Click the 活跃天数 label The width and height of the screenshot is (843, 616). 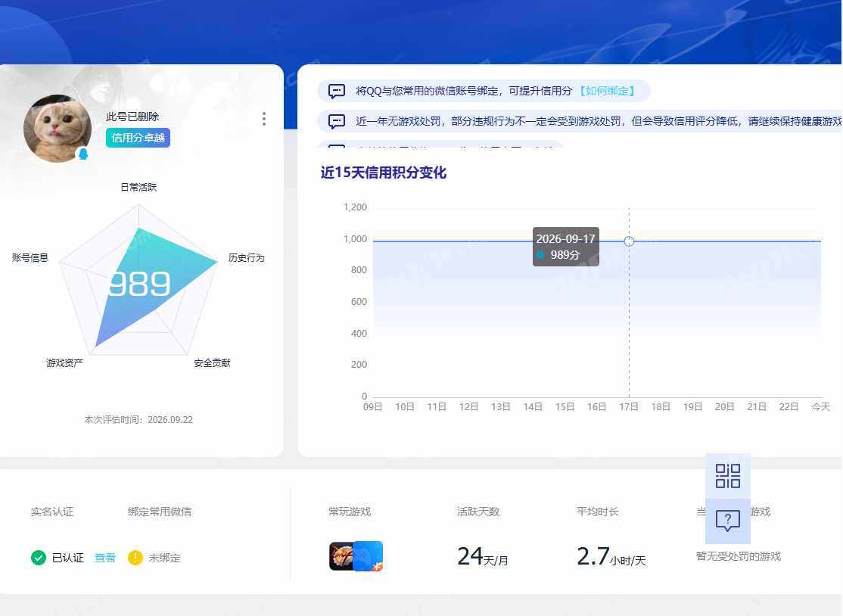coord(478,512)
